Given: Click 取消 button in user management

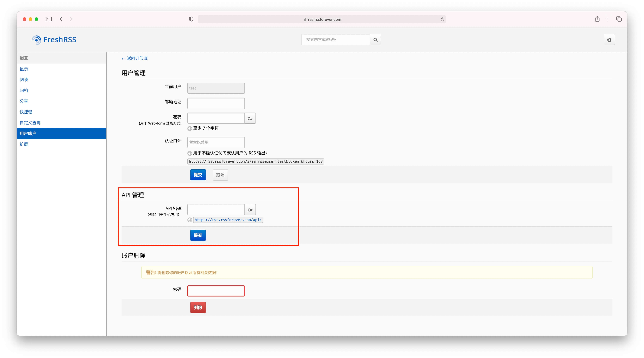Looking at the screenshot, I should tap(220, 175).
